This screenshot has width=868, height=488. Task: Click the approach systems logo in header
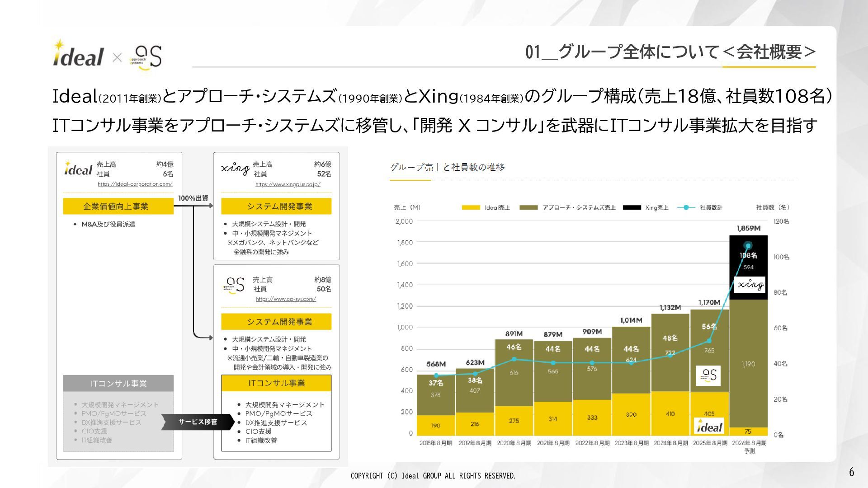(146, 57)
